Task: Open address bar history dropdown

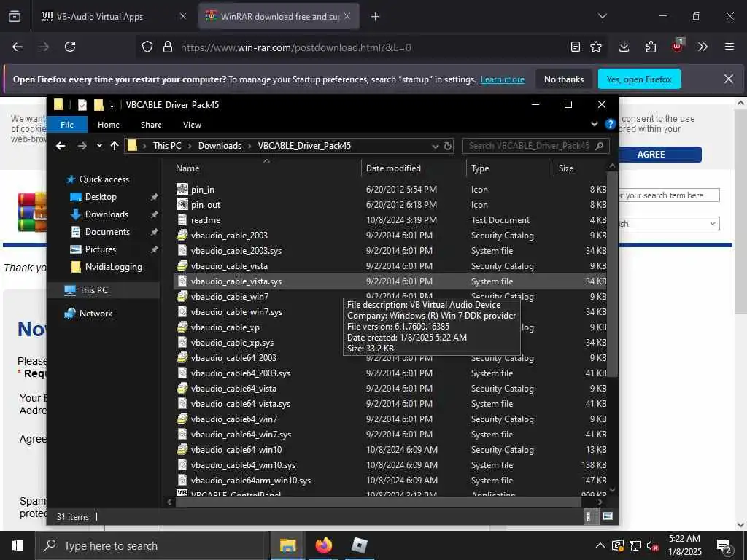Action: 435,146
